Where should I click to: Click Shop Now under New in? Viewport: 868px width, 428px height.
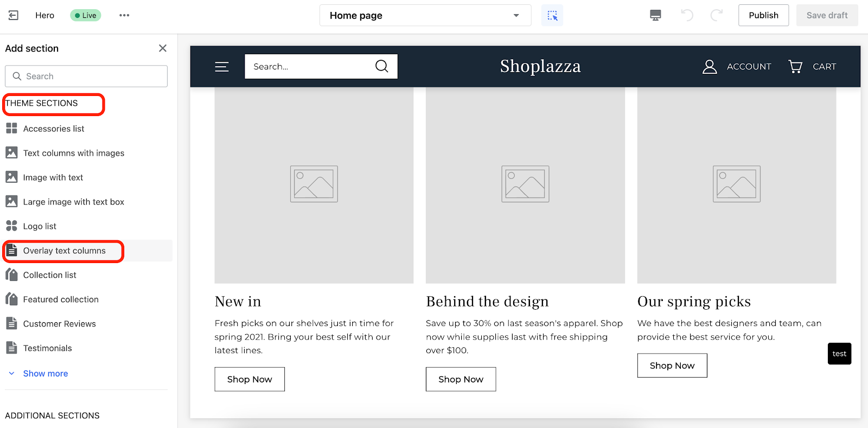(250, 379)
